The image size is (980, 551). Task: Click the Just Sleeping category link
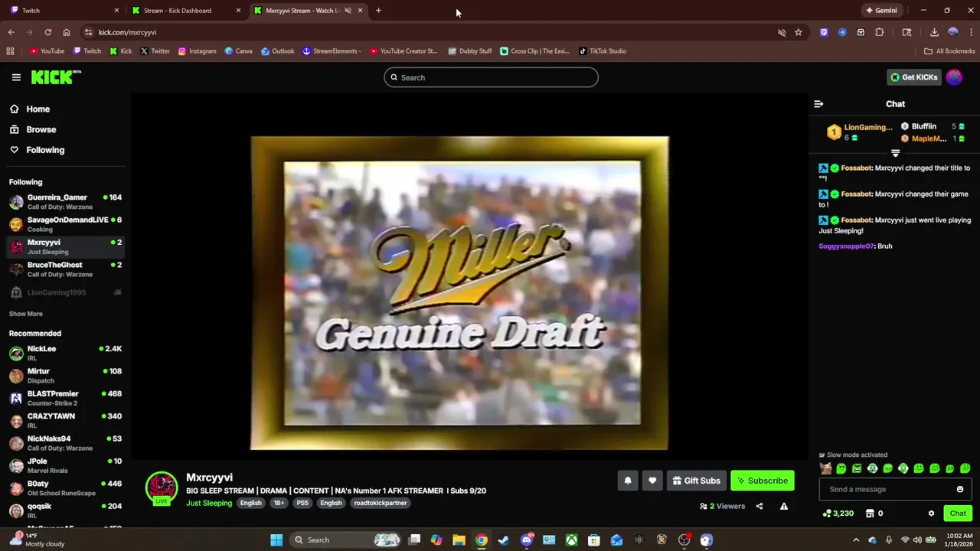click(209, 503)
